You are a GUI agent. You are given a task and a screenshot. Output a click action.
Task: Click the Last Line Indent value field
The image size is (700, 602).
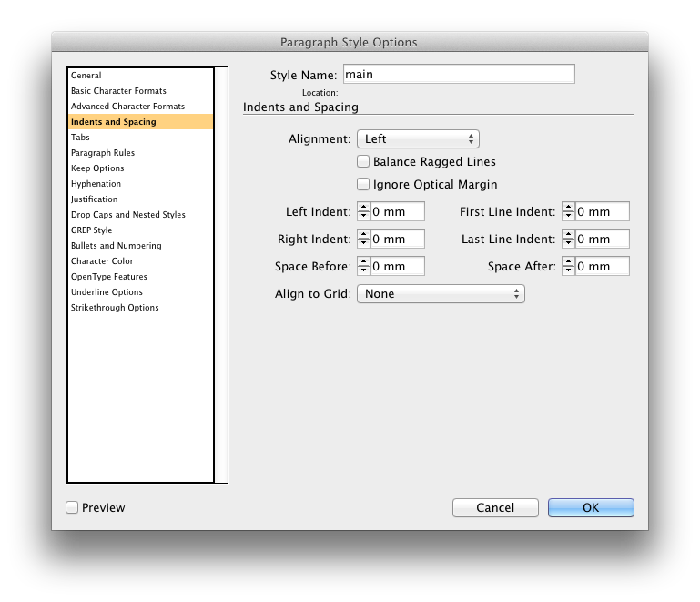coord(603,239)
